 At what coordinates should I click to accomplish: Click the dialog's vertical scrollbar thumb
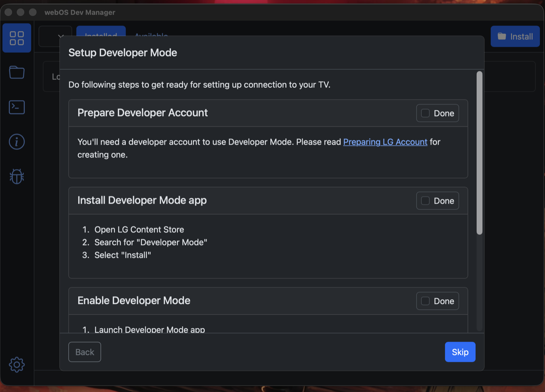click(480, 153)
